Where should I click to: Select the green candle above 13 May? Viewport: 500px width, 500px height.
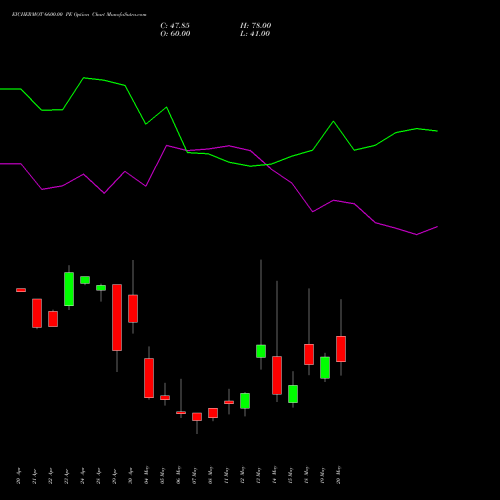261,351
